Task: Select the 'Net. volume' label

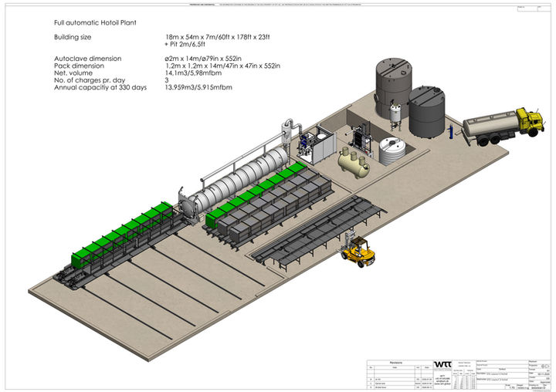Action: [x=73, y=73]
